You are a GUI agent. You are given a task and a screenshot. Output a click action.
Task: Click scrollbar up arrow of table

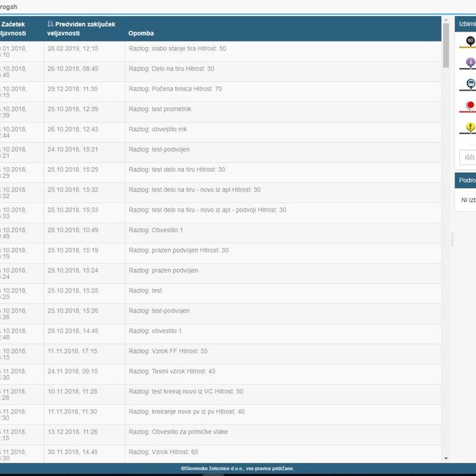tap(446, 19)
